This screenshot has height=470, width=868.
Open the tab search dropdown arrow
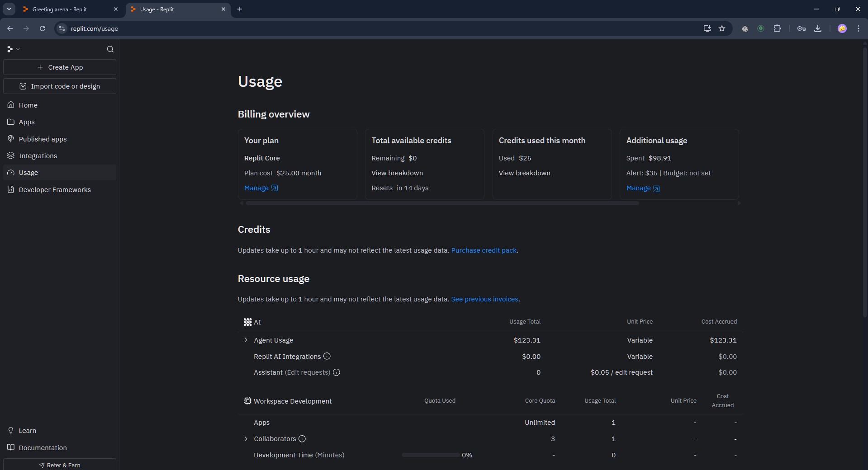tap(9, 9)
